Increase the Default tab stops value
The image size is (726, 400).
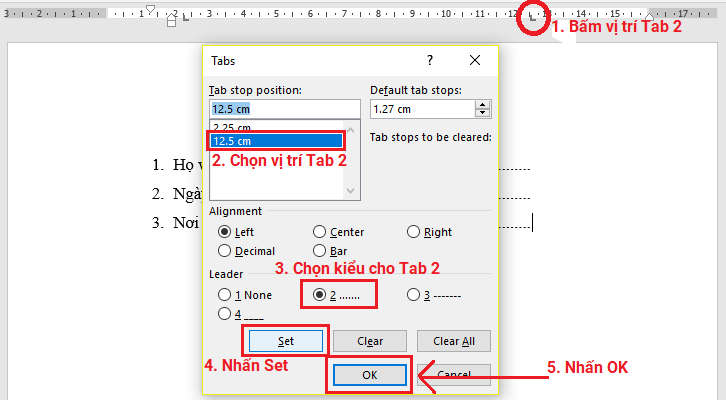tap(484, 104)
